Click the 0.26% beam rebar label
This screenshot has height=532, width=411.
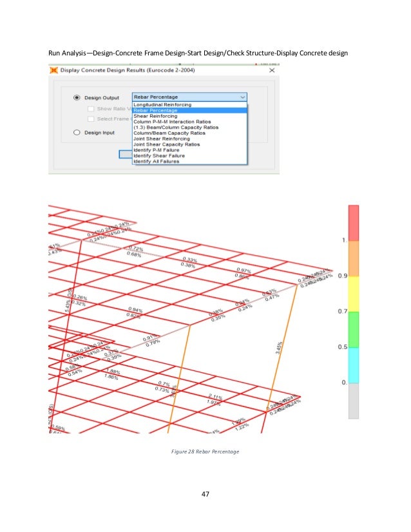pos(80,297)
